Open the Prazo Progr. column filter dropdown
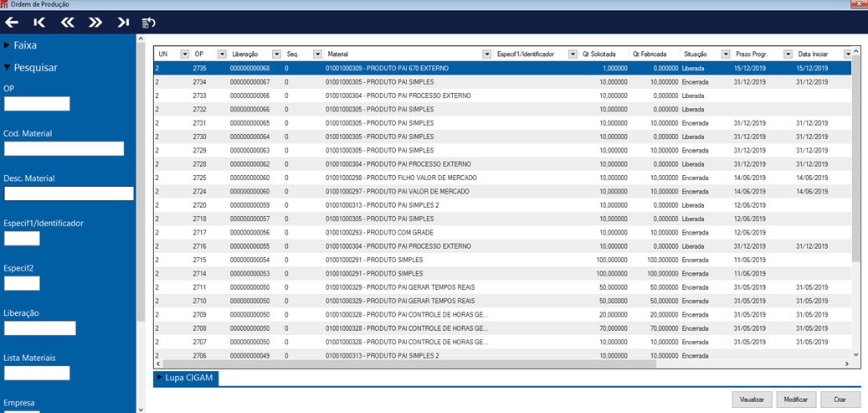The height and width of the screenshot is (413, 868). pos(788,54)
